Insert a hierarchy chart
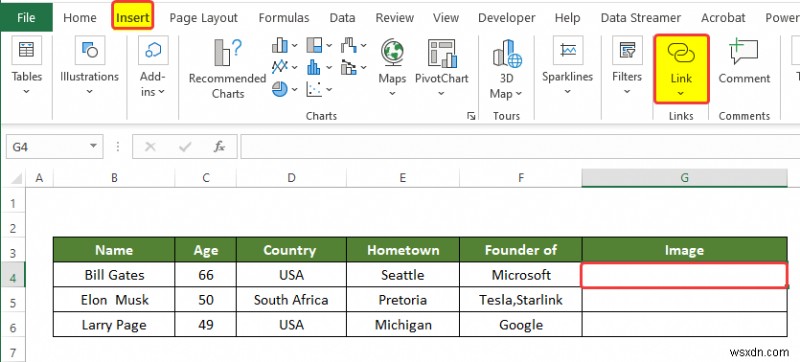 pyautogui.click(x=314, y=45)
